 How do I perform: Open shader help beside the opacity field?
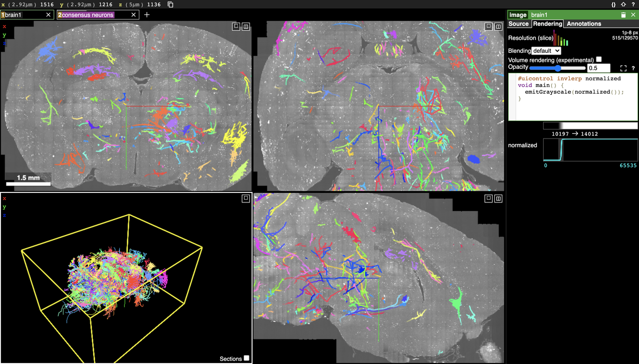pos(633,68)
